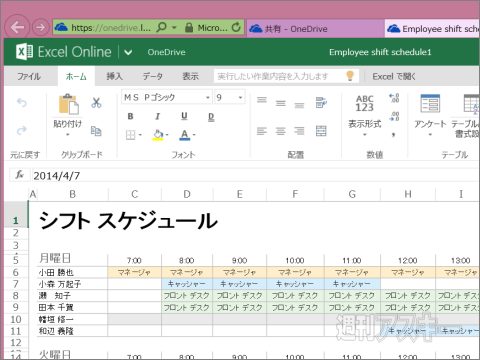480x360 pixels.
Task: Click the merge cells icon
Action: click(321, 131)
